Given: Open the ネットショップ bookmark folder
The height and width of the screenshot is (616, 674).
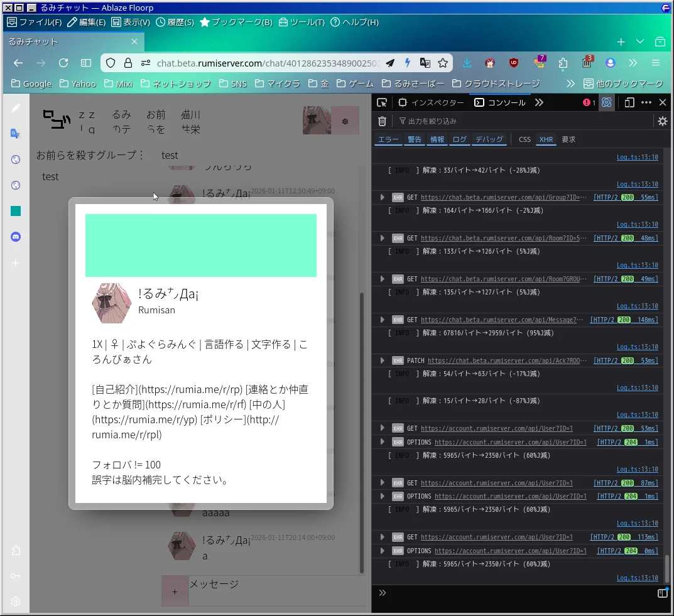Looking at the screenshot, I should 176,84.
